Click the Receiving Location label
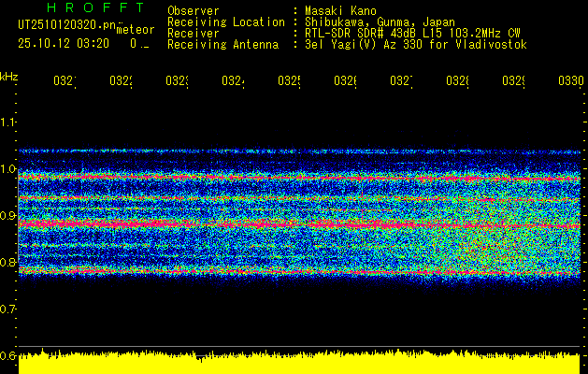 click(x=226, y=22)
